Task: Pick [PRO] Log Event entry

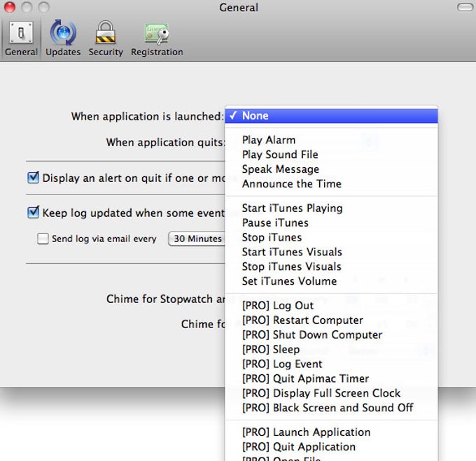Action: tap(331, 364)
